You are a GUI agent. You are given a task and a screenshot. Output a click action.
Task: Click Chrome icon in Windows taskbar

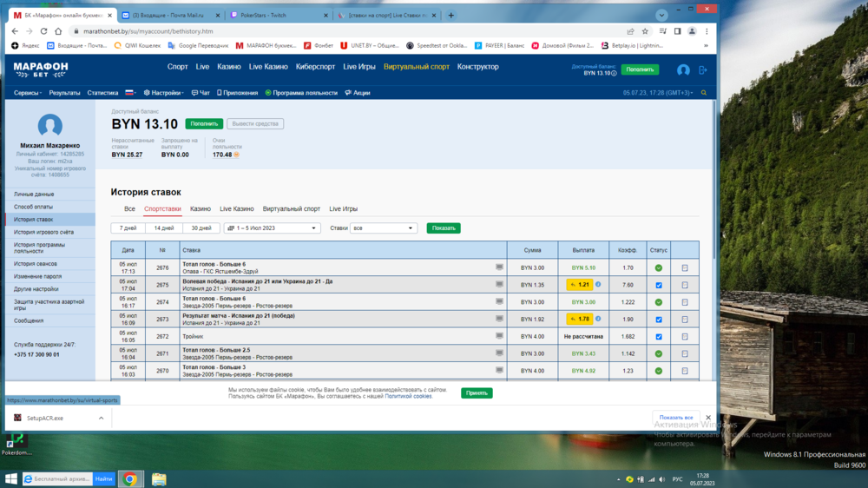point(130,478)
